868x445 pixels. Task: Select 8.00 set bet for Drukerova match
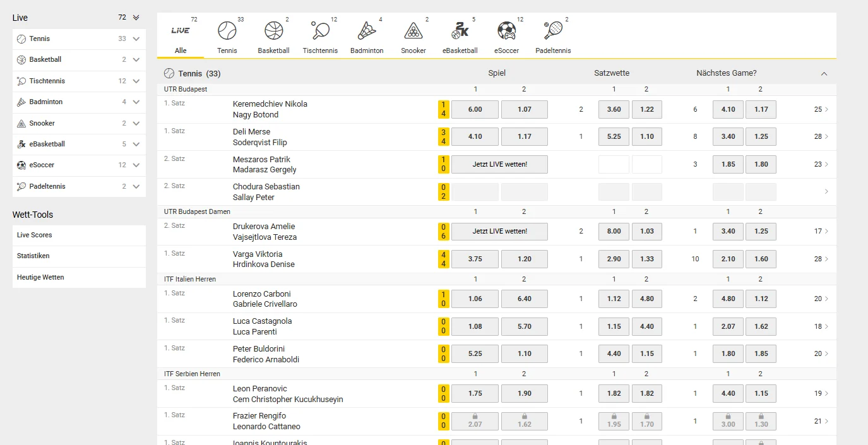pyautogui.click(x=614, y=231)
